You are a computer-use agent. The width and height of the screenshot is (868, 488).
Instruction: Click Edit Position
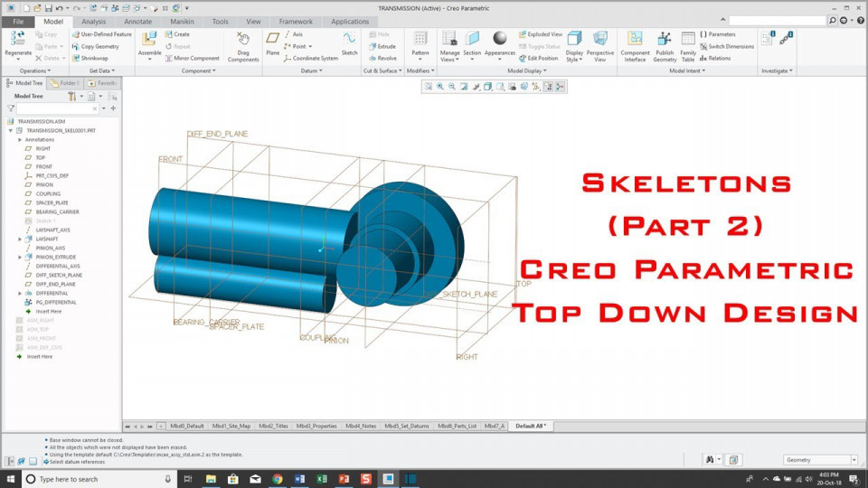tap(539, 58)
